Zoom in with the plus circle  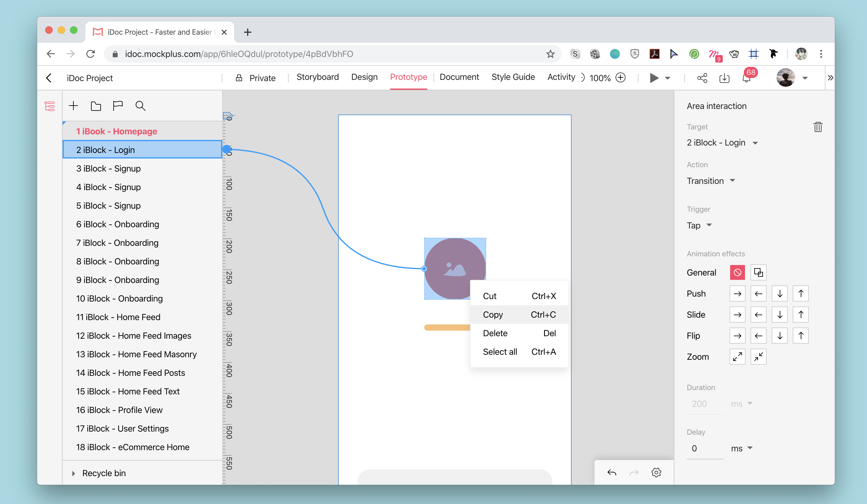point(620,77)
